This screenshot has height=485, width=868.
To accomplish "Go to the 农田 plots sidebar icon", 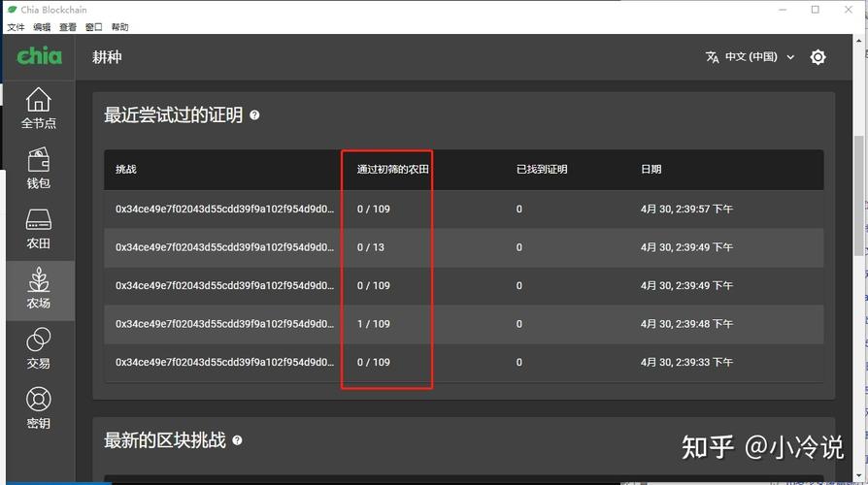I will [38, 228].
